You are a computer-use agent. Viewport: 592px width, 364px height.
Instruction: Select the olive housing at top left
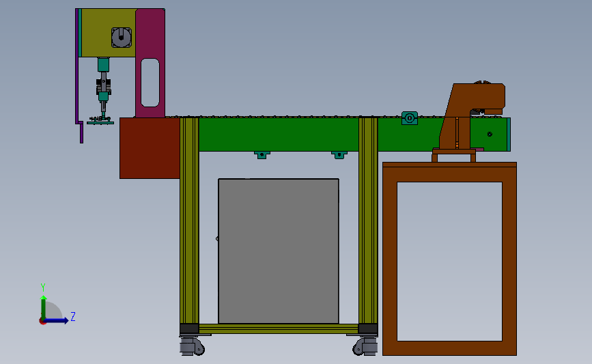pyautogui.click(x=109, y=33)
